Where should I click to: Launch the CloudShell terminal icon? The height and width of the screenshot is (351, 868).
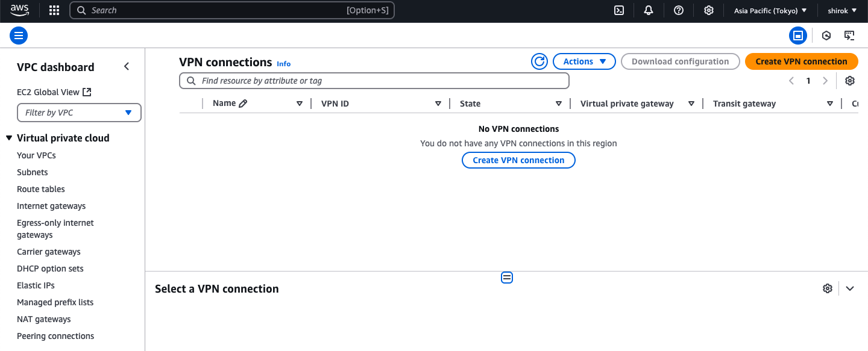[x=619, y=10]
